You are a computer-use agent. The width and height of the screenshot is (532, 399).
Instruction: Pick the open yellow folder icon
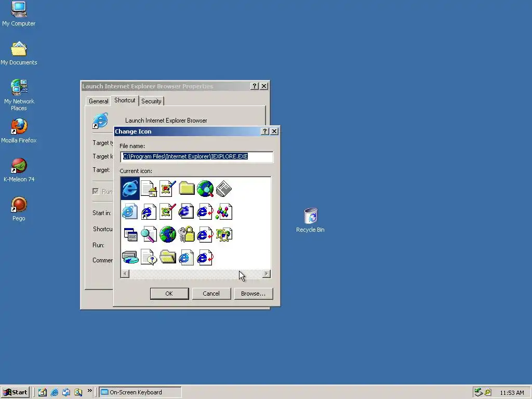[168, 257]
